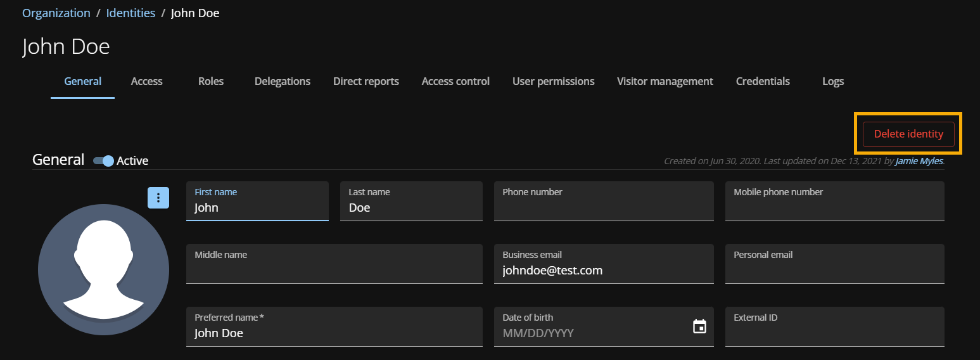
Task: Go back to Identities via breadcrumb
Action: 130,13
